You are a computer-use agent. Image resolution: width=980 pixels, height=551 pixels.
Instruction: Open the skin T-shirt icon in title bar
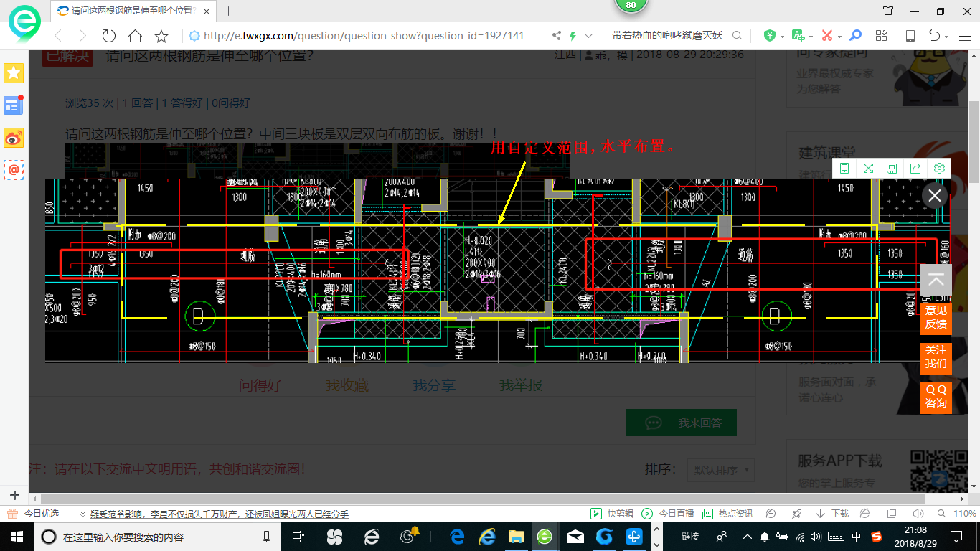(x=888, y=11)
